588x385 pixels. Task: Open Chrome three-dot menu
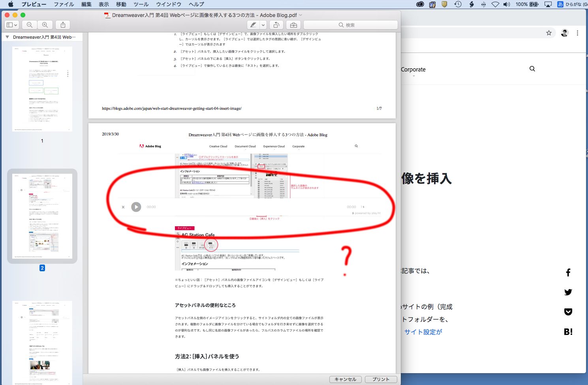tap(577, 33)
